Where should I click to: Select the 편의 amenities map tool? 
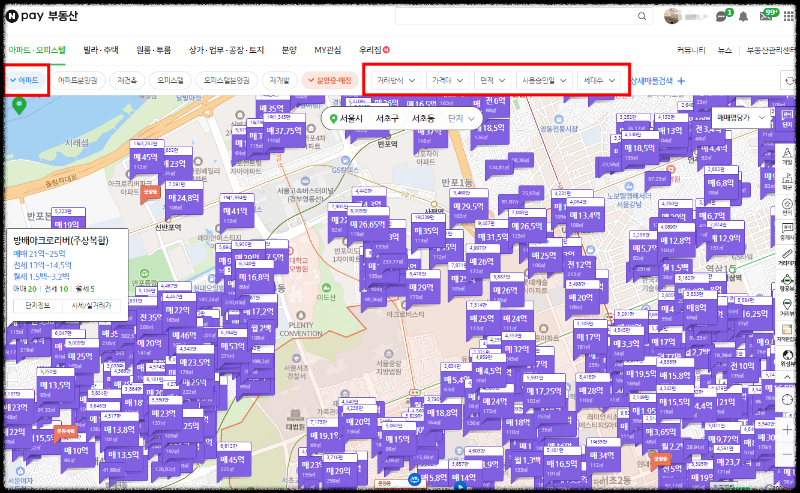(787, 207)
